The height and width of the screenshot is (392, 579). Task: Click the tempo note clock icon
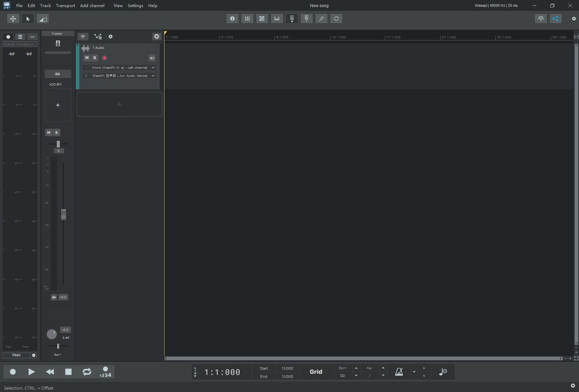pos(443,372)
